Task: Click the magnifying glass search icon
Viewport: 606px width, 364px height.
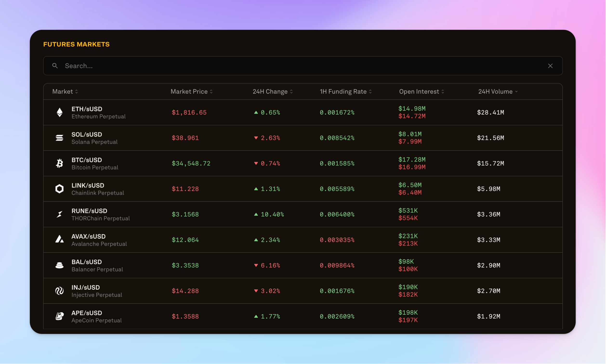Action: tap(55, 66)
